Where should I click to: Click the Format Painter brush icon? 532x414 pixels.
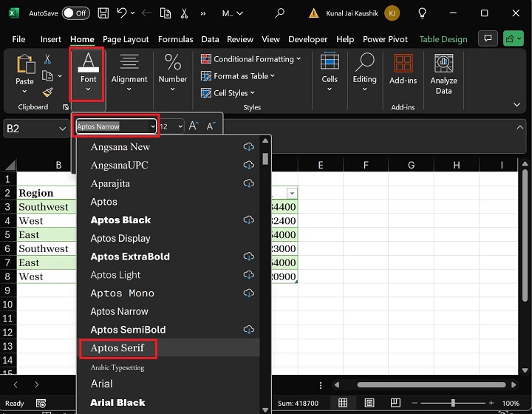tap(48, 92)
